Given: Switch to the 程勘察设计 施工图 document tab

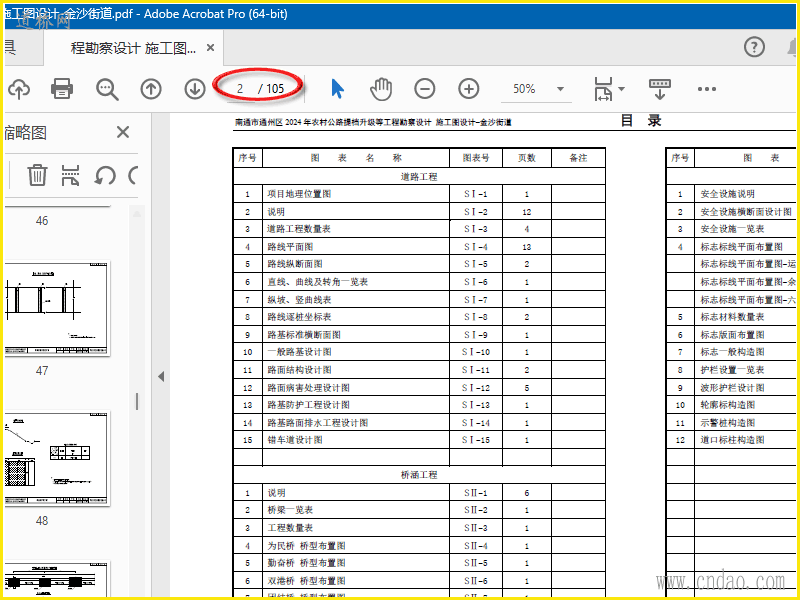Looking at the screenshot, I should tap(133, 48).
